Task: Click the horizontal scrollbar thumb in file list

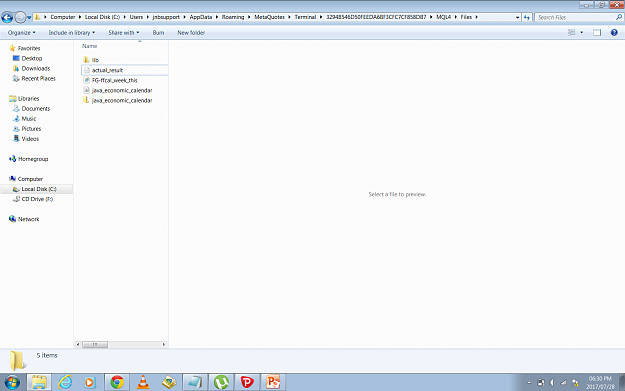Action: click(95, 344)
